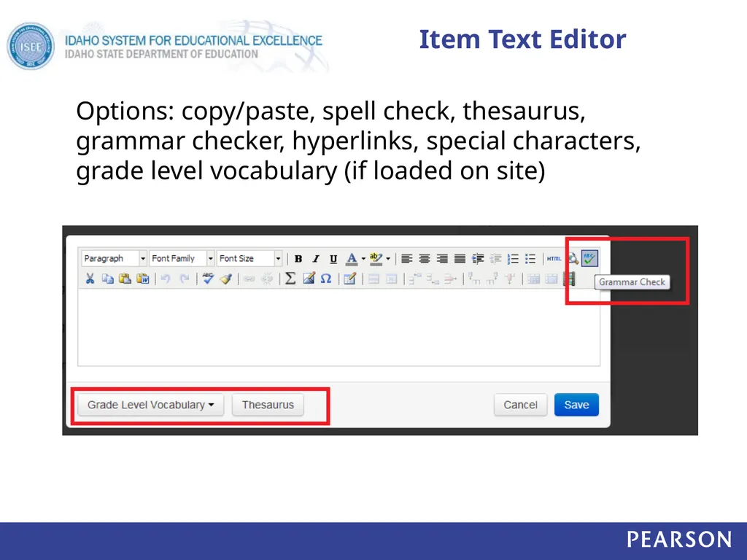Insert a table column after
Screen dimensions: 747x560
[x=492, y=279]
